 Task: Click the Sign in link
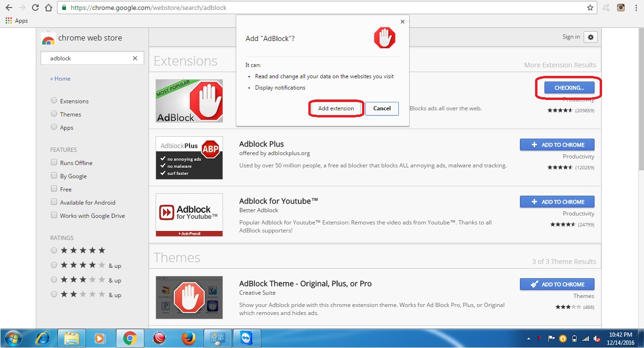coord(571,37)
